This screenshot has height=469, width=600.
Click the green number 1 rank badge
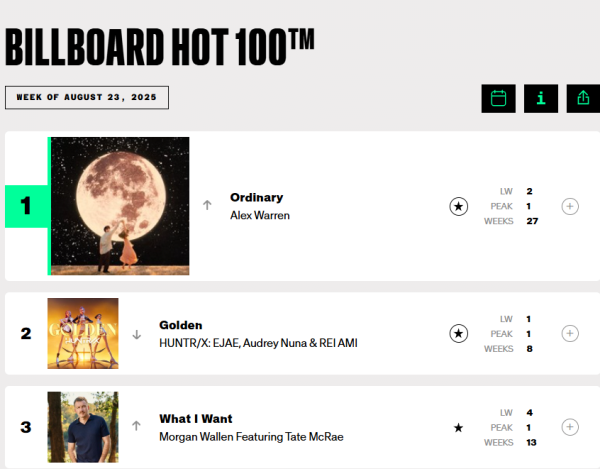pos(25,206)
